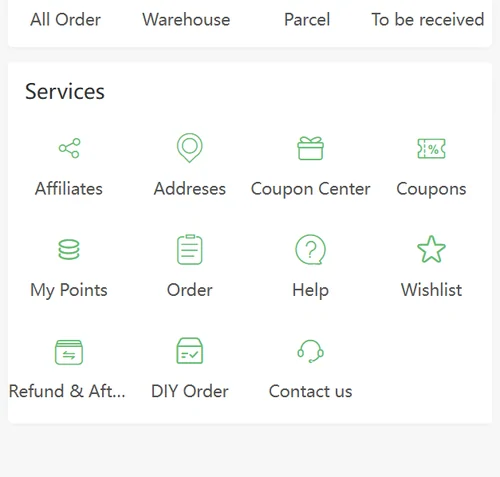The image size is (500, 477).
Task: Click the Order label under Services
Action: click(190, 290)
